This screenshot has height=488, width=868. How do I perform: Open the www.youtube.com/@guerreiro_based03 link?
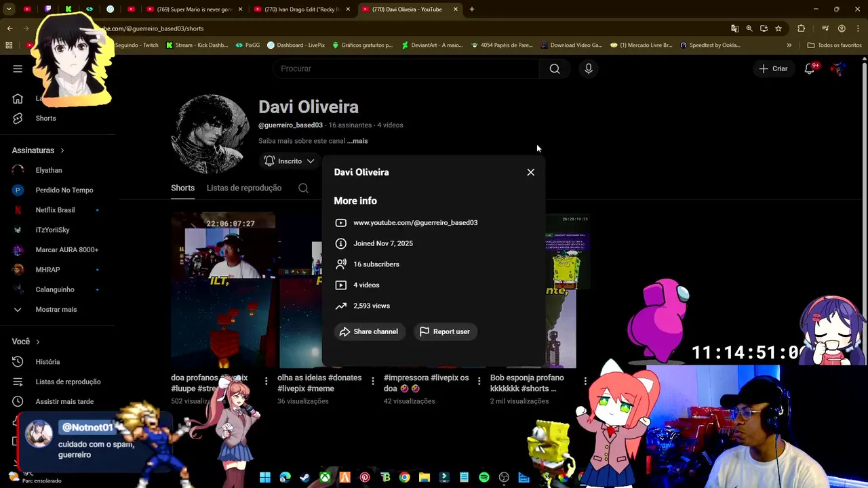(x=415, y=222)
